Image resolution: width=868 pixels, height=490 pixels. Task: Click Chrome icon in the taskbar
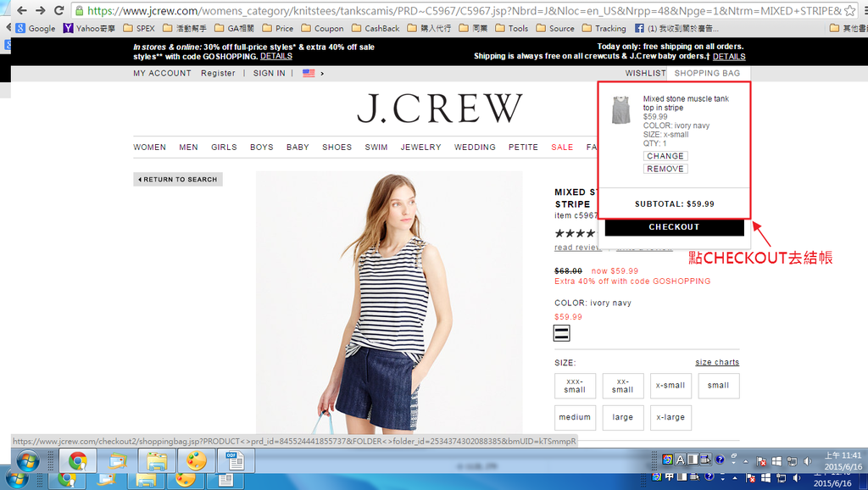[77, 460]
